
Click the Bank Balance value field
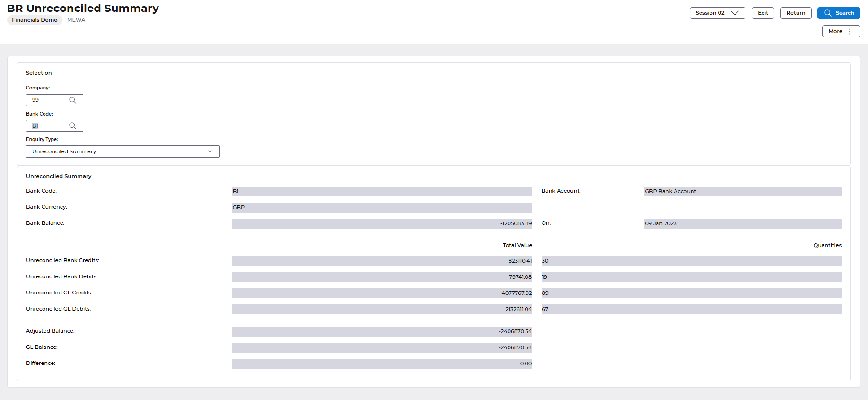[x=382, y=223]
